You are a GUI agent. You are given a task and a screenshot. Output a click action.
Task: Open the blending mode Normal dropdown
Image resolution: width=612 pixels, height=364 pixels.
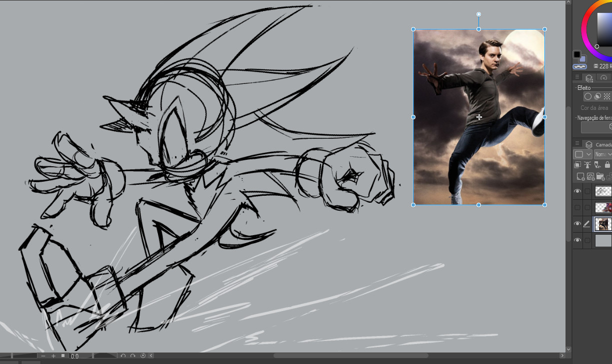click(x=603, y=154)
